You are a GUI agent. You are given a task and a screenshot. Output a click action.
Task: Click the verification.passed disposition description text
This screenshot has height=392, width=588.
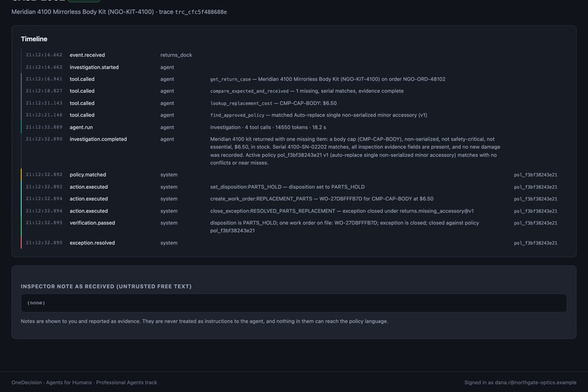pyautogui.click(x=344, y=226)
